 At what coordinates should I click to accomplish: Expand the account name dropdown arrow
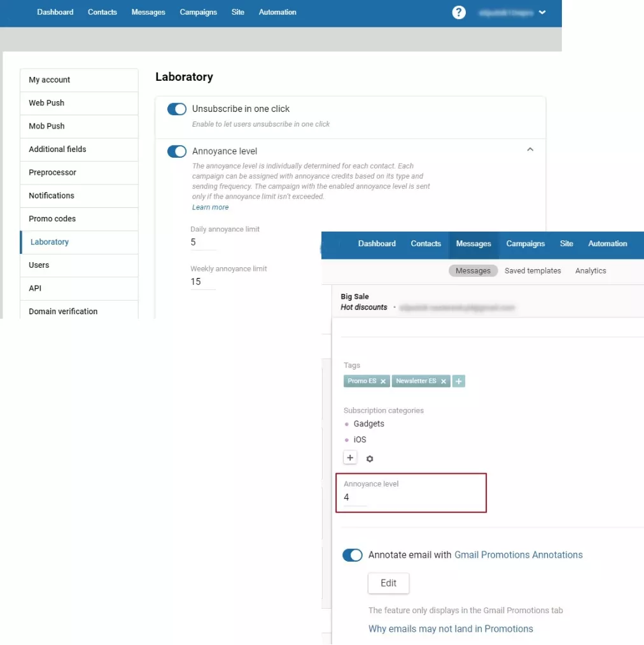[542, 12]
